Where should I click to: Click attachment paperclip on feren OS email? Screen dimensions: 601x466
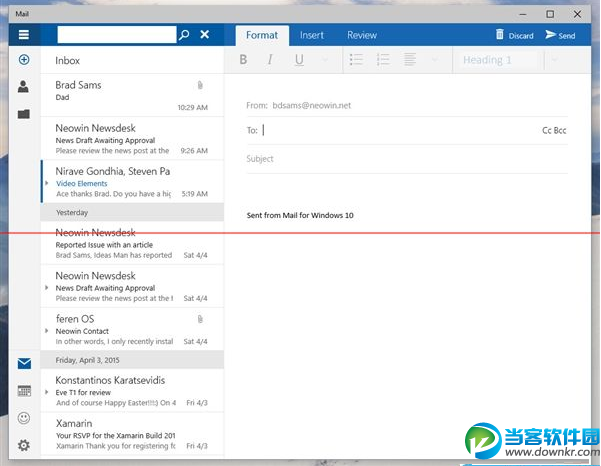coord(200,319)
